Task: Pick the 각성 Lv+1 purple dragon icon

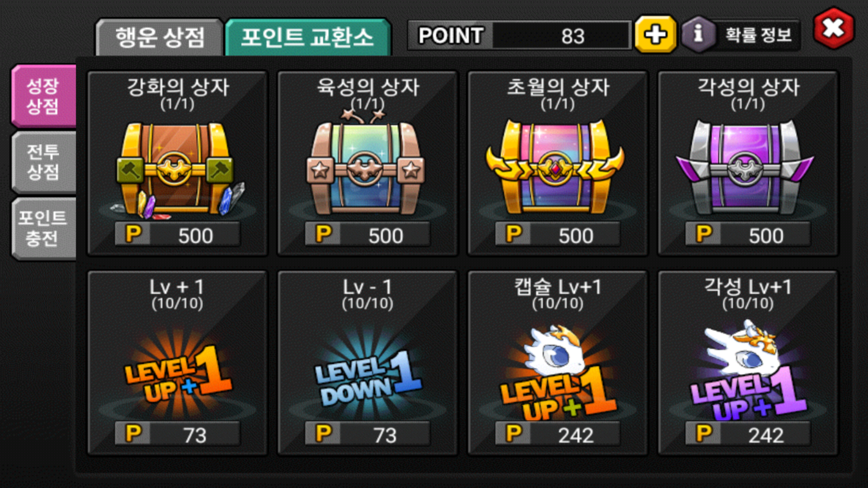Action: coord(747,370)
